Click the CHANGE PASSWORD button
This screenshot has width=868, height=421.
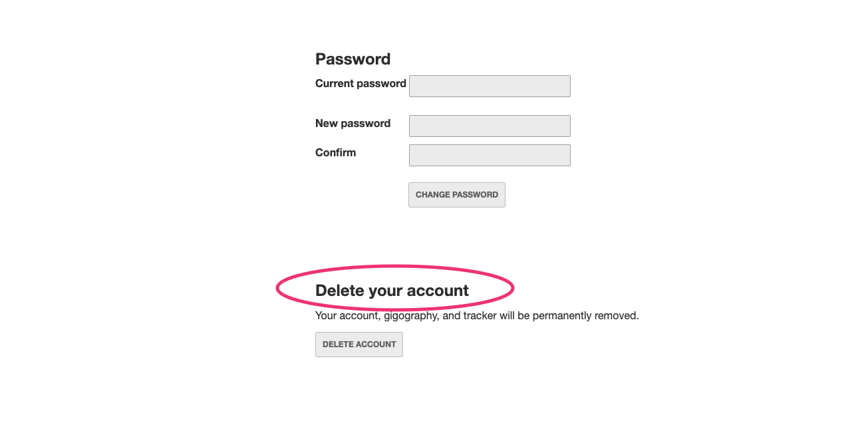tap(457, 195)
